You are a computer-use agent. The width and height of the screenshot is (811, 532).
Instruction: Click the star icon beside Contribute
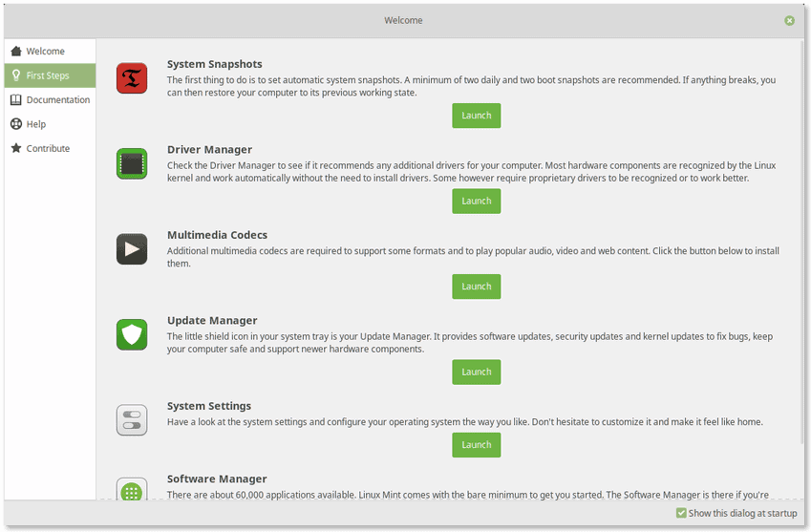[16, 148]
